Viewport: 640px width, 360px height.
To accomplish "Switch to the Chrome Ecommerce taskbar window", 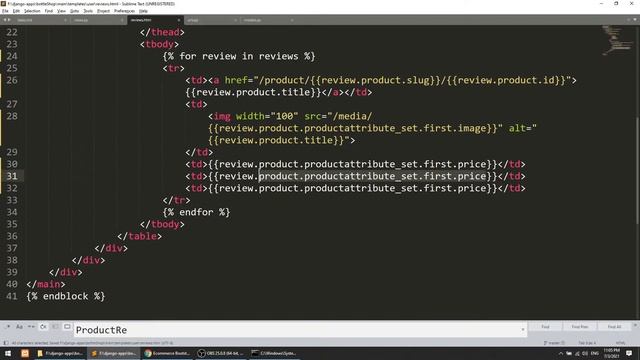I will (167, 353).
